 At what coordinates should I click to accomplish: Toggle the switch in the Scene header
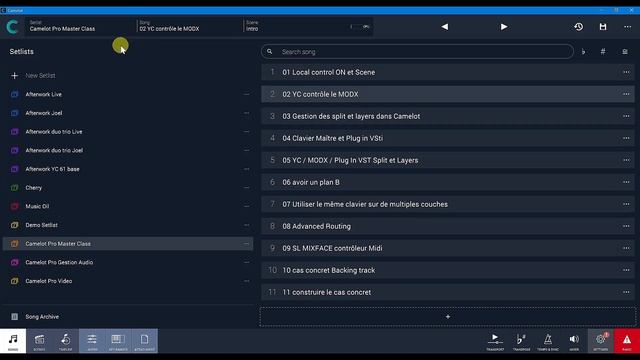point(360,27)
